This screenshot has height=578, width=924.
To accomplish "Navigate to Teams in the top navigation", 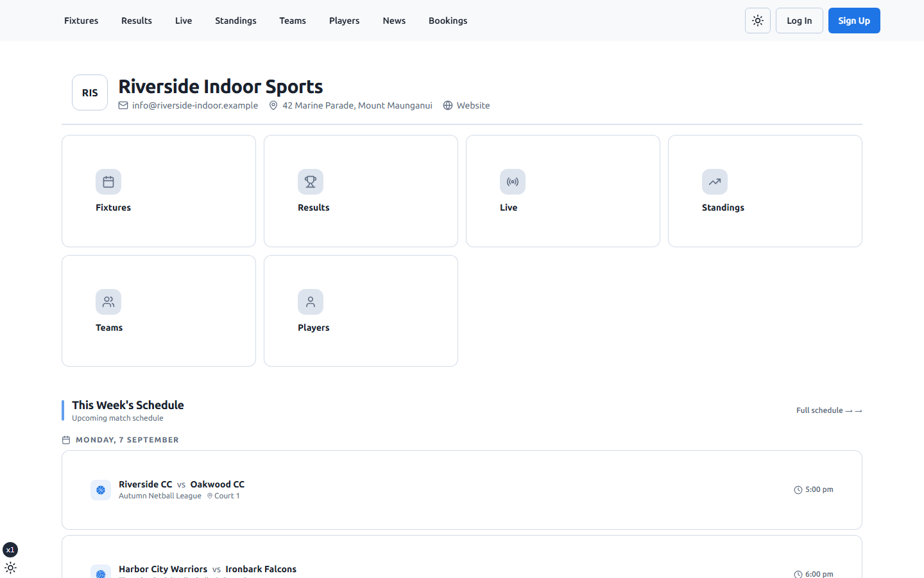I will tap(293, 21).
